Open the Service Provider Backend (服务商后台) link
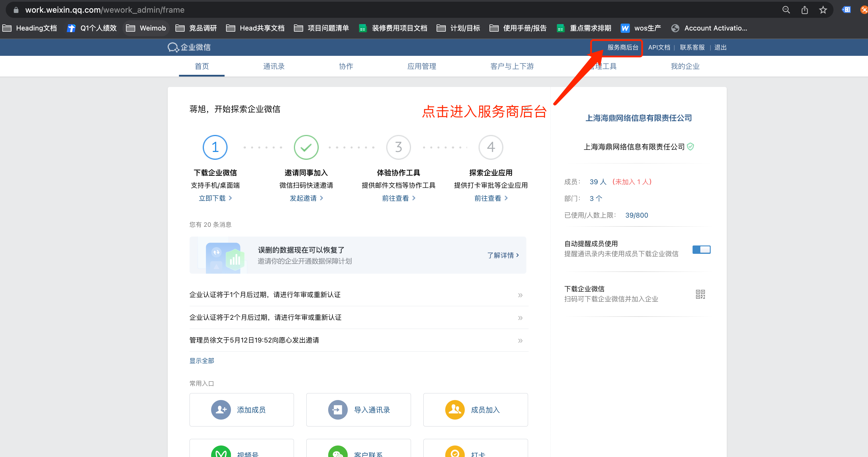Viewport: 868px width, 457px height. (x=622, y=47)
